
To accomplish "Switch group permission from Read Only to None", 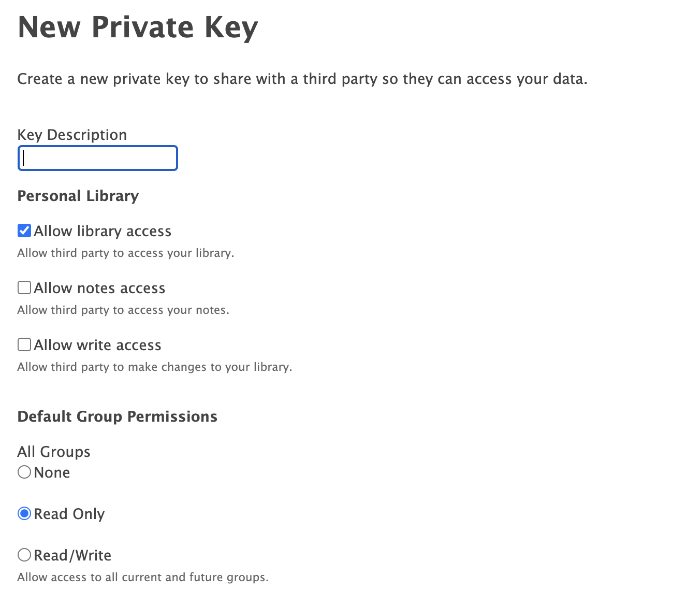I will point(24,472).
